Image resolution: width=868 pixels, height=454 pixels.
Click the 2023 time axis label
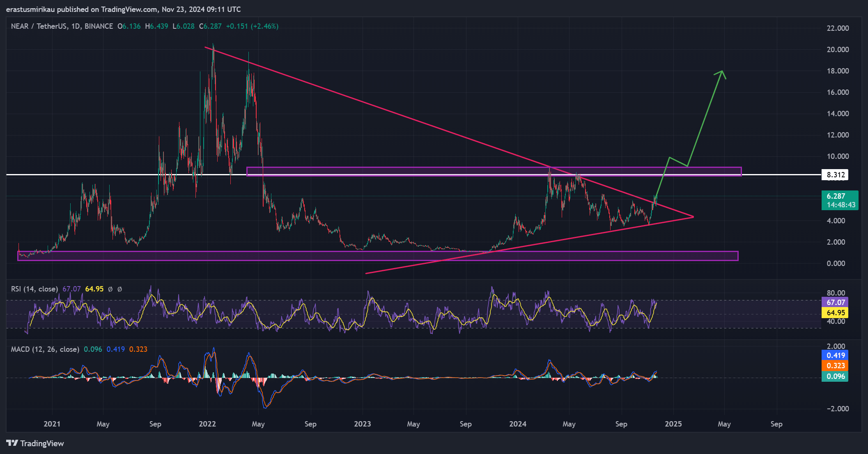click(x=363, y=424)
